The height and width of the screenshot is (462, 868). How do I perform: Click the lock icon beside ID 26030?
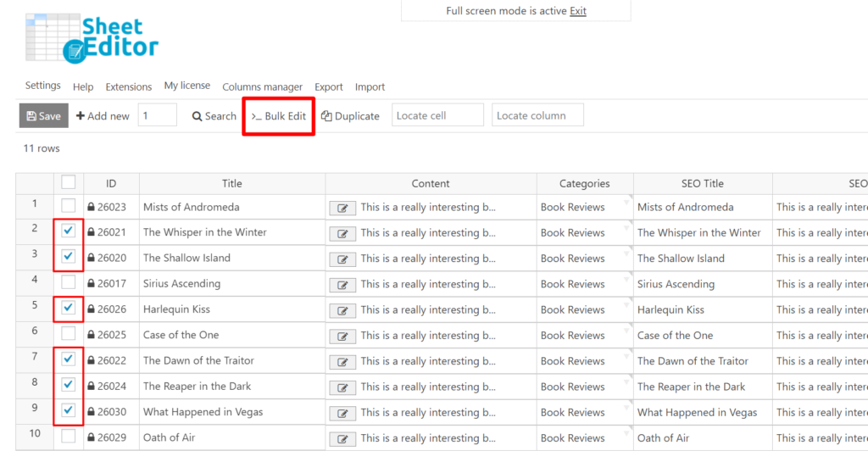(x=91, y=412)
